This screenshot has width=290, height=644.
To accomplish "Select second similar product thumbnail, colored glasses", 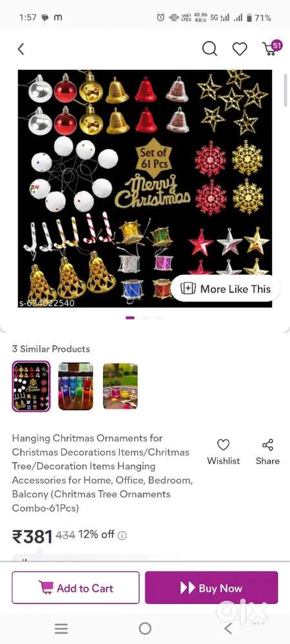I will click(75, 386).
